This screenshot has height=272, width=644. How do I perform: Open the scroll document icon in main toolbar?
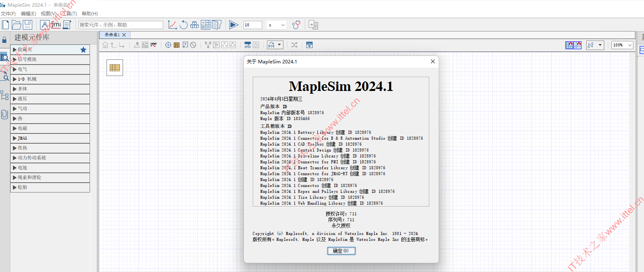click(67, 25)
